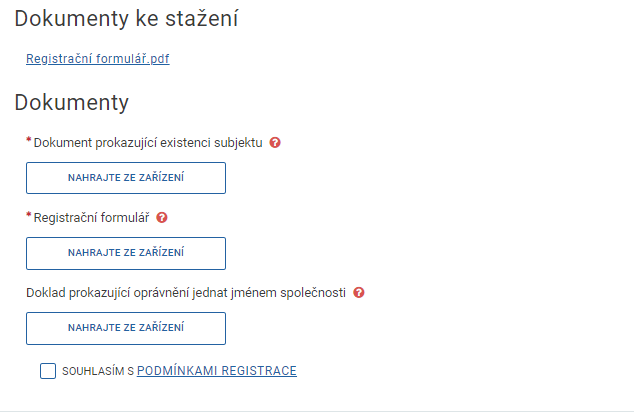Select the standalone Dokumenty section heading

[71, 102]
